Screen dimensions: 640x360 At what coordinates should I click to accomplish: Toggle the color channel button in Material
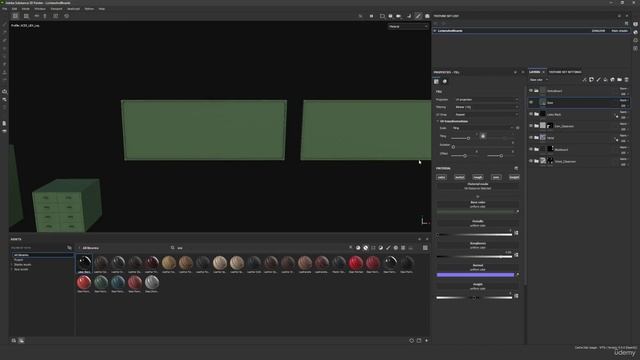441,177
